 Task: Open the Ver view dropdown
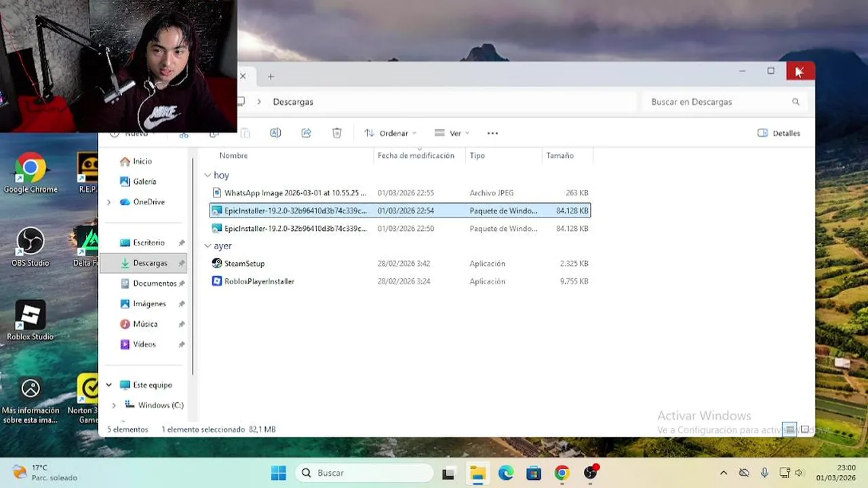(452, 133)
